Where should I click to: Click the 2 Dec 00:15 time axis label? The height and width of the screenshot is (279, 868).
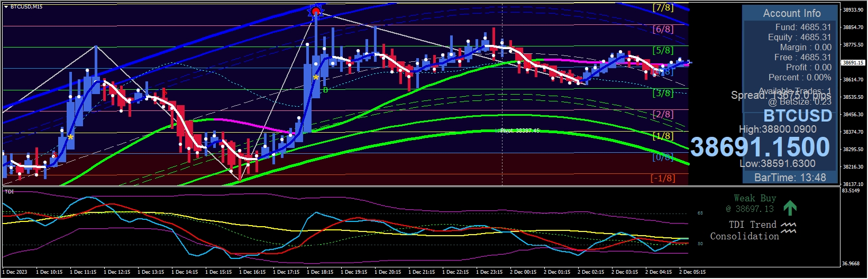click(523, 272)
